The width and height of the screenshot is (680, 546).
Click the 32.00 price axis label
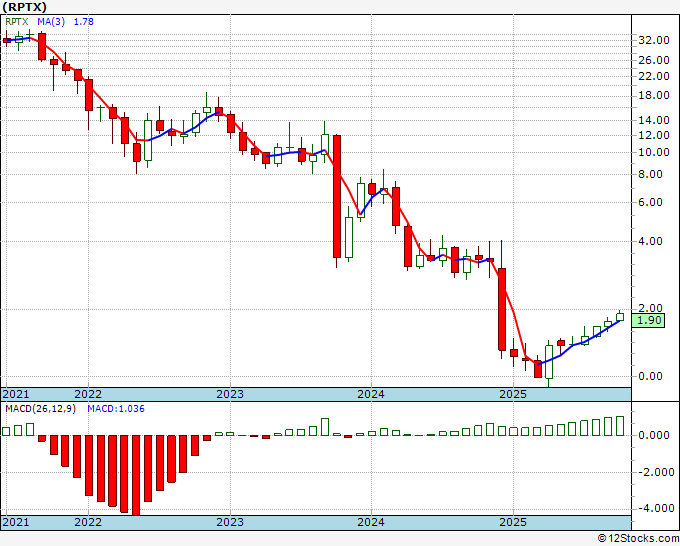point(654,40)
